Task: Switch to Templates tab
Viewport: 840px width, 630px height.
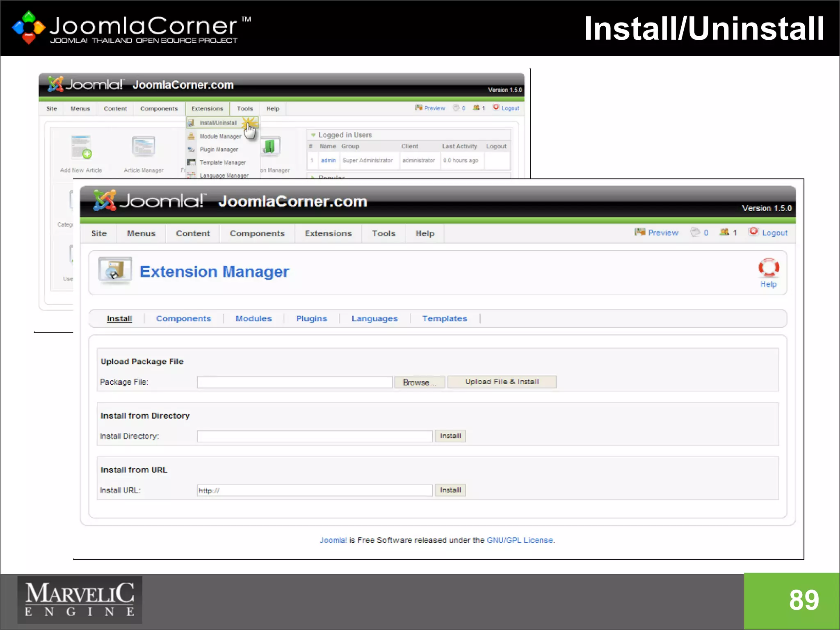Action: tap(445, 319)
